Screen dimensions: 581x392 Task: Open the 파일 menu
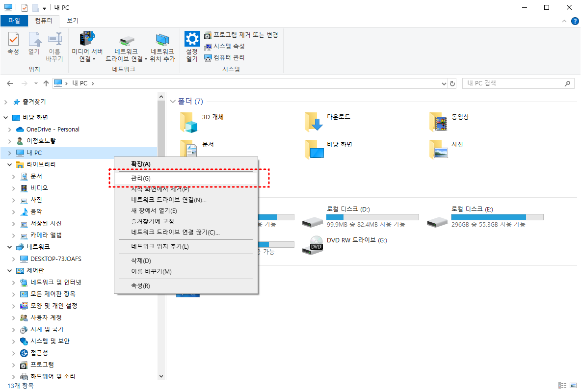pyautogui.click(x=14, y=21)
